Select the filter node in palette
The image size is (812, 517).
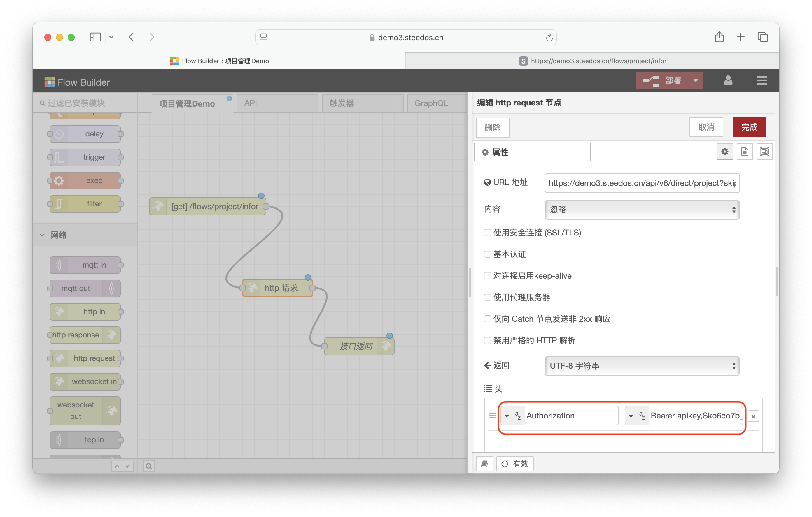[85, 203]
